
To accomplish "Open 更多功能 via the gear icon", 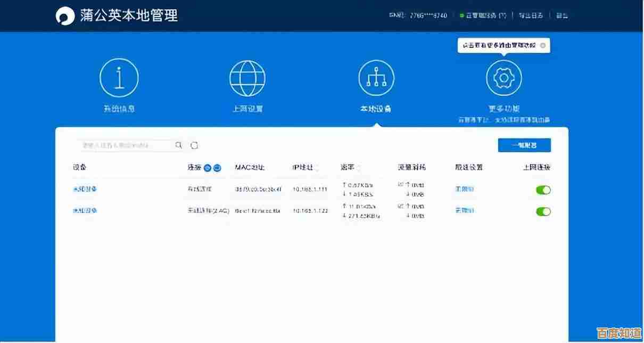I will 503,77.
